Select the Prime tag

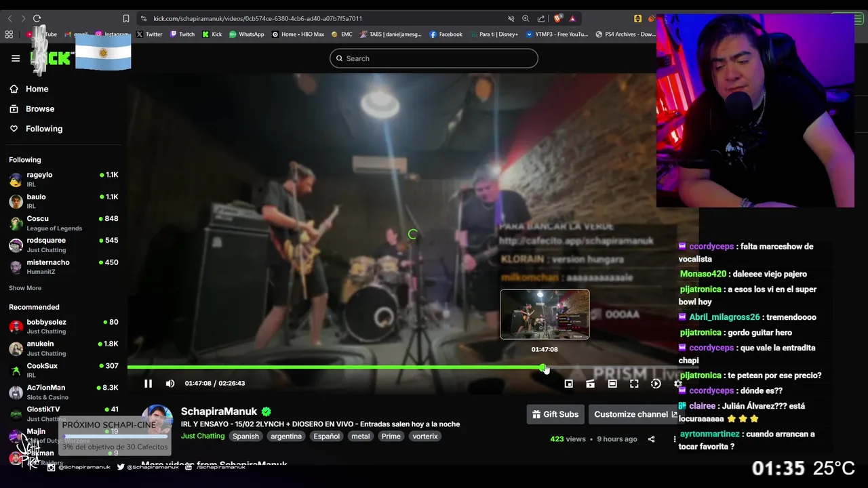pyautogui.click(x=391, y=436)
